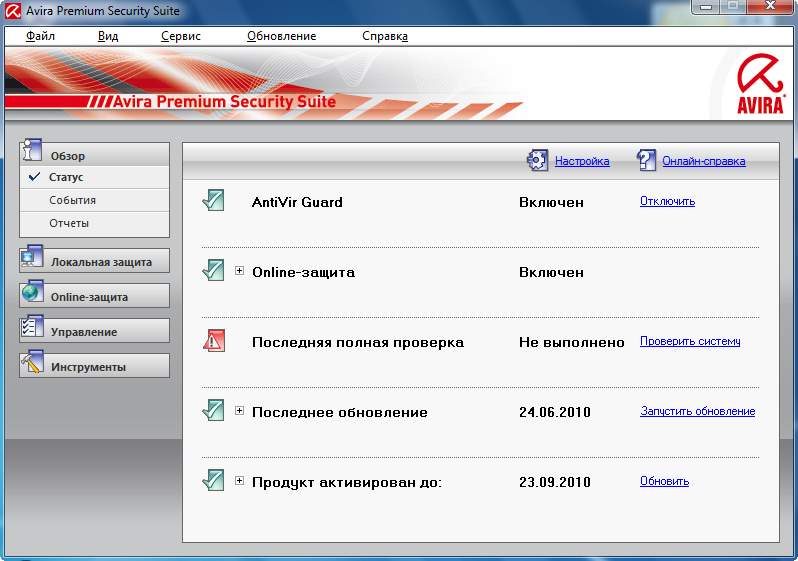Click the Обзор section icon in sidebar
The height and width of the screenshot is (561, 798).
click(31, 151)
